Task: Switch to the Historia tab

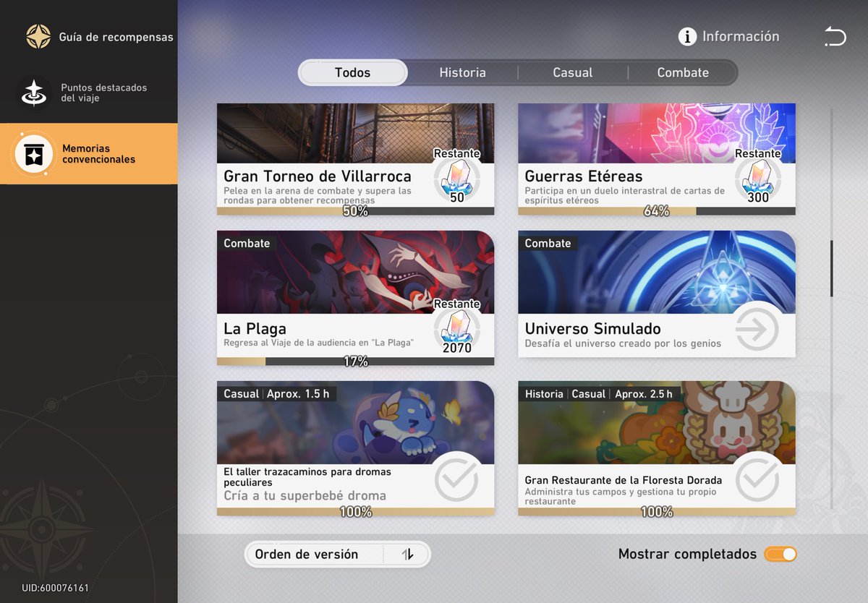Action: (x=462, y=72)
